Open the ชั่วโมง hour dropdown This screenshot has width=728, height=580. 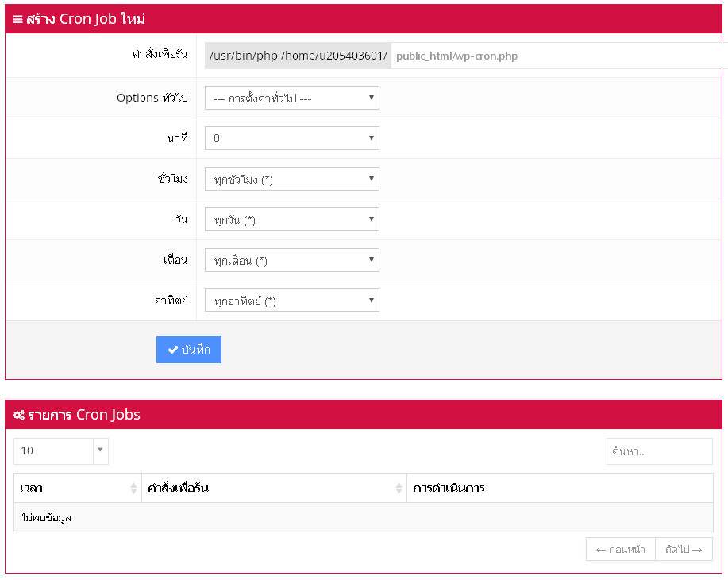(x=291, y=179)
